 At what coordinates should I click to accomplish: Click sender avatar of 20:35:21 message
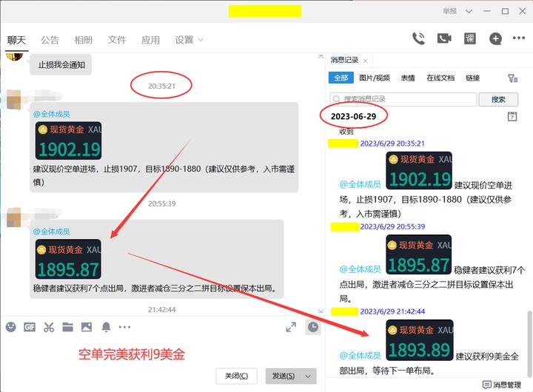[x=14, y=100]
